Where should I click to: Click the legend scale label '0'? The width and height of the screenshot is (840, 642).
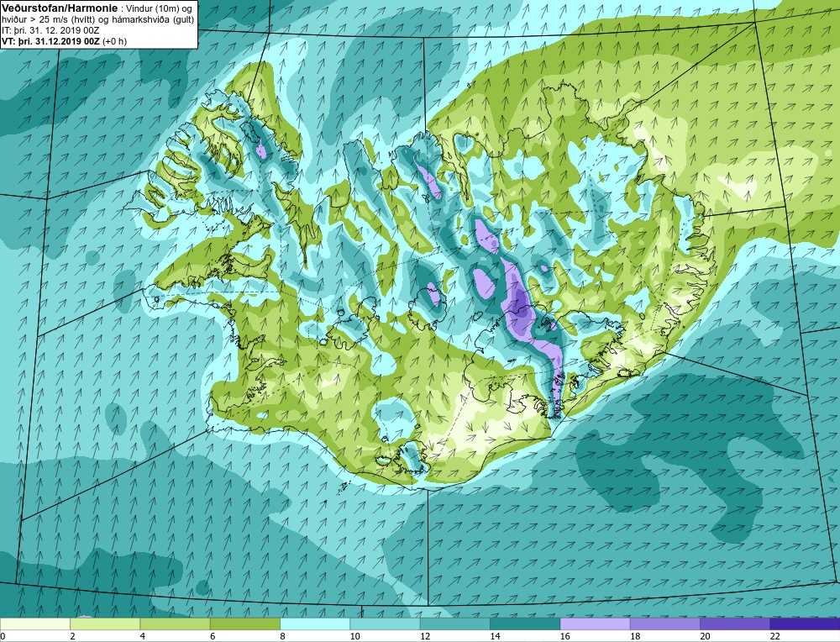pyautogui.click(x=3, y=637)
